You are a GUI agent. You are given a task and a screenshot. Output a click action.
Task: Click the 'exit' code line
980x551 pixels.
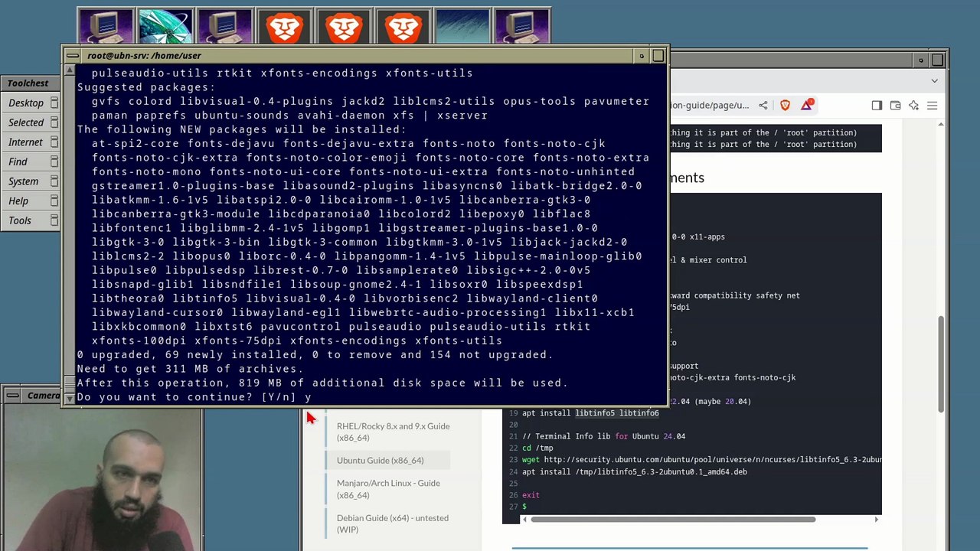531,495
